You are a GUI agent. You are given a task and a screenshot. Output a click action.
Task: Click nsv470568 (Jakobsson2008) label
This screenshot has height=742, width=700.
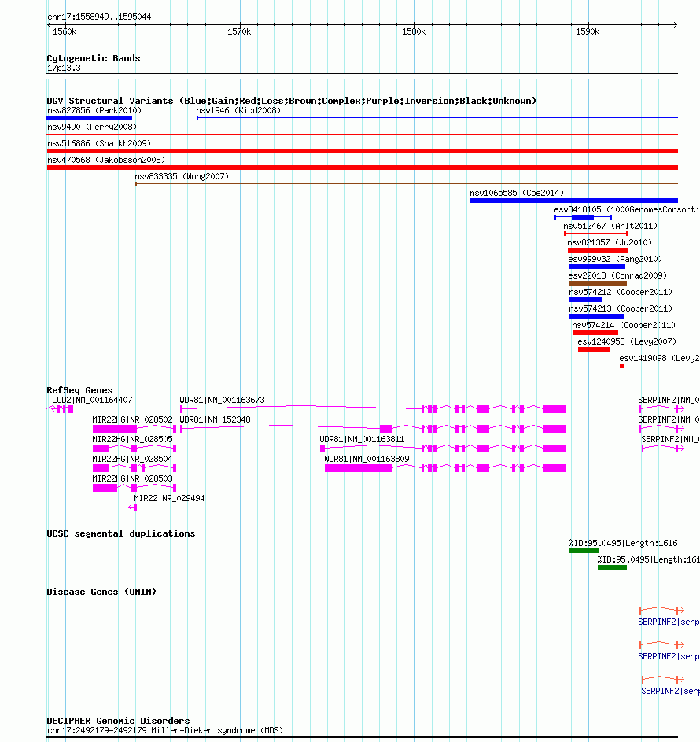[106, 160]
